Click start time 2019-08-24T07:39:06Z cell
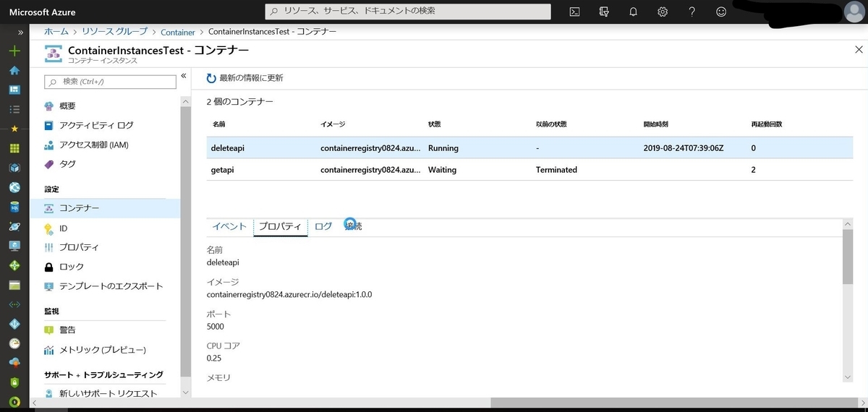Screen dimensions: 868x412 [683, 148]
